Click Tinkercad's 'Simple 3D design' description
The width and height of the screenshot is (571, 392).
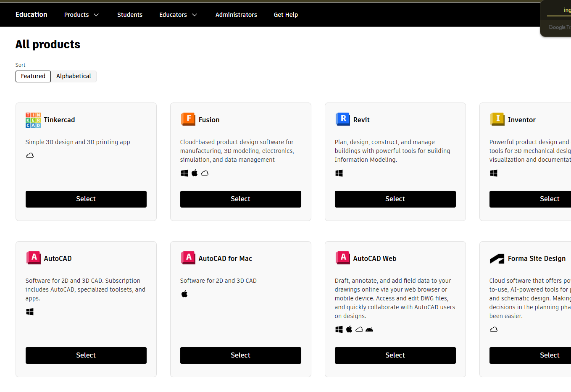coord(78,142)
